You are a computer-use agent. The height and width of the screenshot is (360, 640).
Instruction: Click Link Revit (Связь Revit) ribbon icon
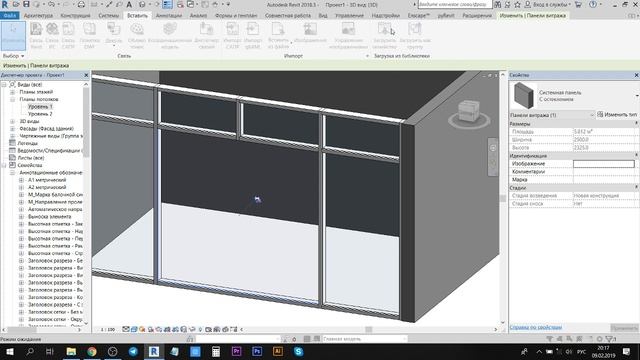point(36,36)
